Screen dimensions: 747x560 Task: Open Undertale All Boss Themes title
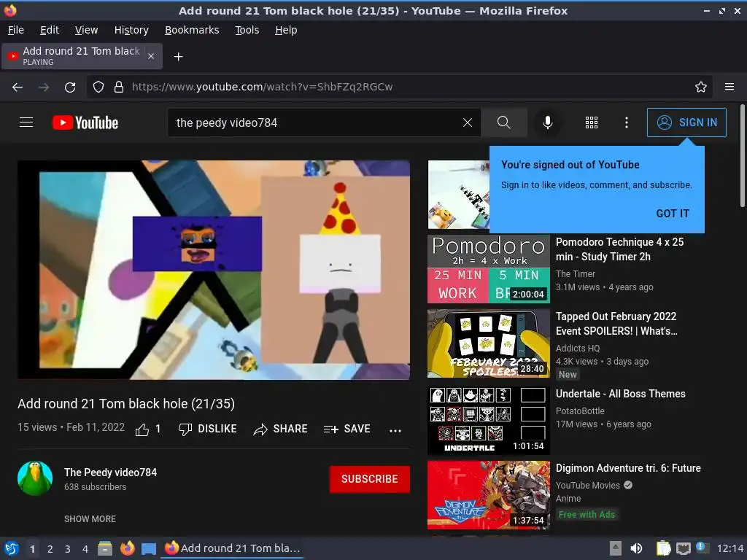[x=620, y=394]
